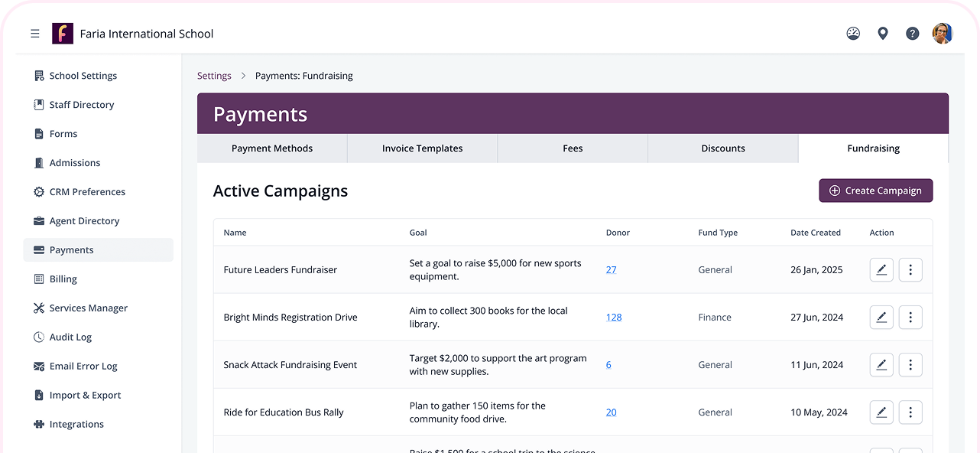
Task: Open the dashboard gauge icon in header
Action: pyautogui.click(x=853, y=34)
